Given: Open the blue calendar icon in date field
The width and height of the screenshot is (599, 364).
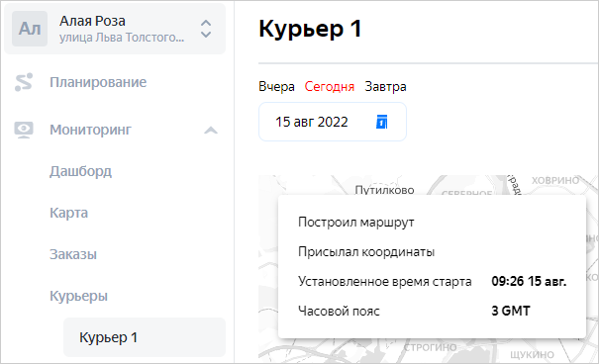Looking at the screenshot, I should [381, 122].
